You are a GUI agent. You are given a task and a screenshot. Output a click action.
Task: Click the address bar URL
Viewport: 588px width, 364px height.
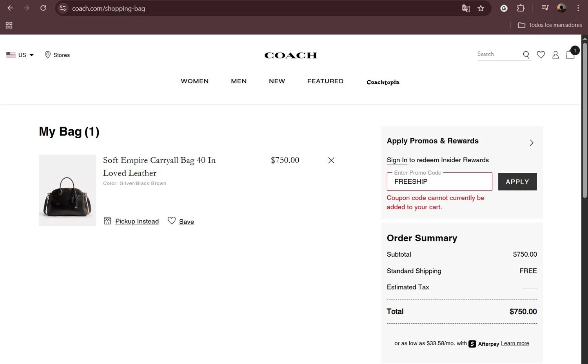(109, 8)
